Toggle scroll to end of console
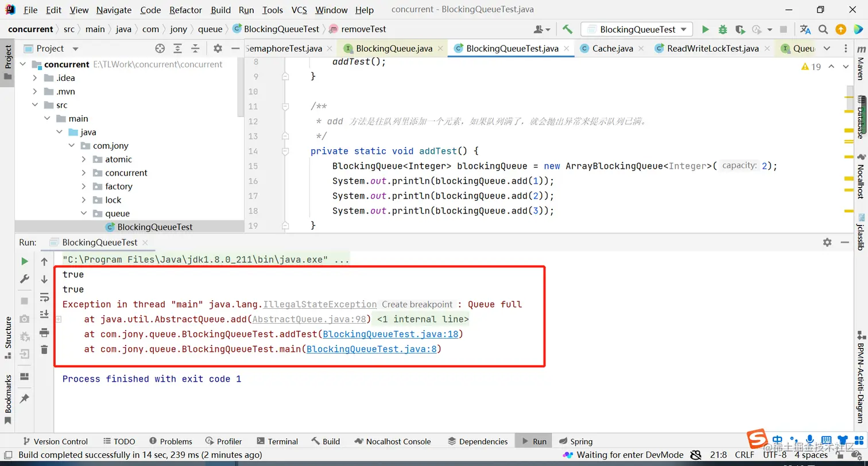Image resolution: width=868 pixels, height=466 pixels. tap(44, 314)
